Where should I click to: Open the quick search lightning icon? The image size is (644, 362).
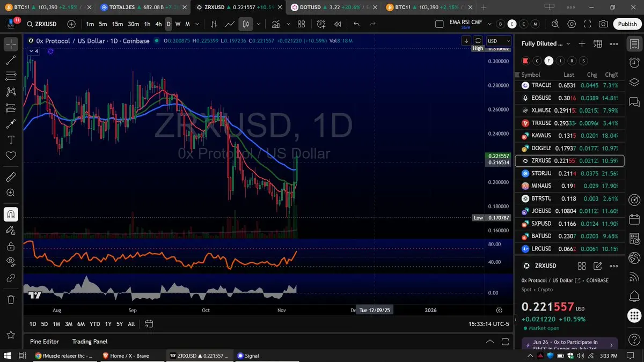(555, 24)
